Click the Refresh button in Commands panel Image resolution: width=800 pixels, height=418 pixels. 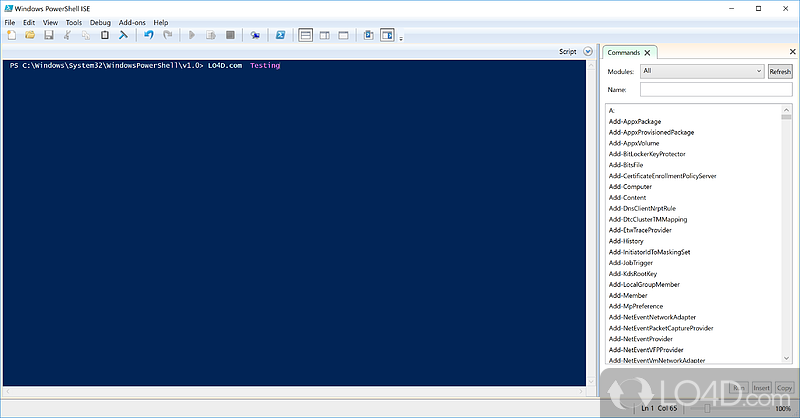coord(779,71)
